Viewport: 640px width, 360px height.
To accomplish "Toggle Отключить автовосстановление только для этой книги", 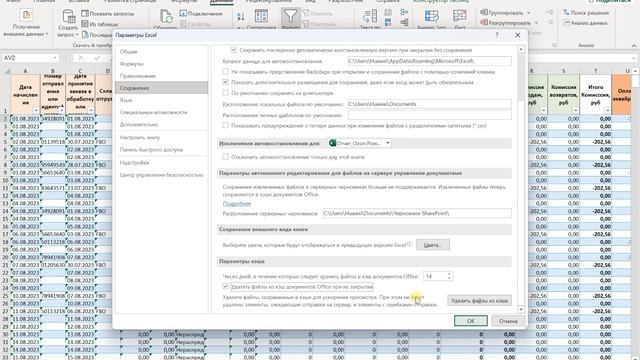I will (x=225, y=157).
